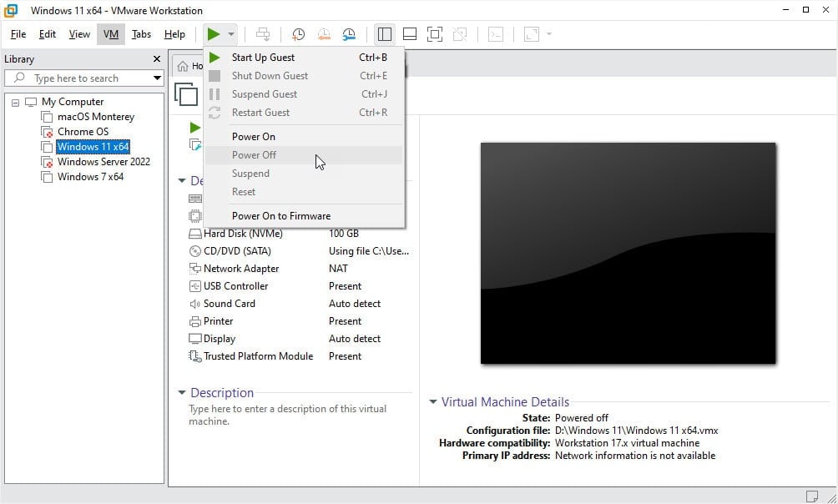Screen dimensions: 838x504
Task: Toggle the library sidebar view icon
Action: point(384,34)
